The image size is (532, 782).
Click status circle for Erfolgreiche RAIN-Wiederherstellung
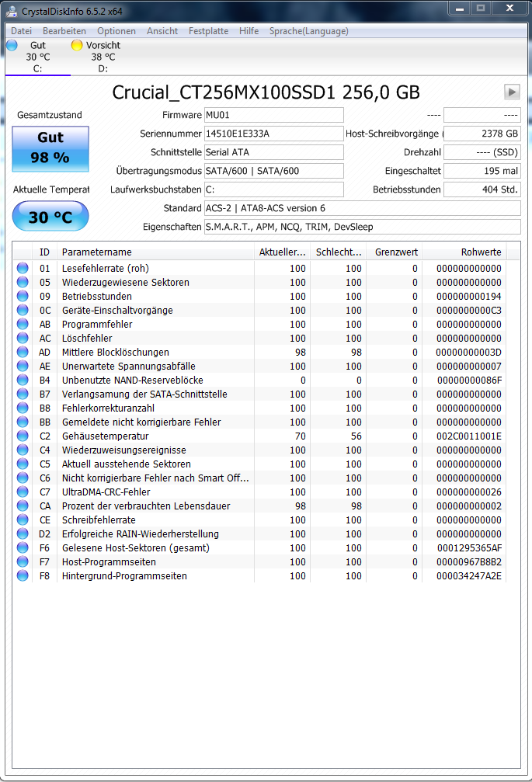23,533
